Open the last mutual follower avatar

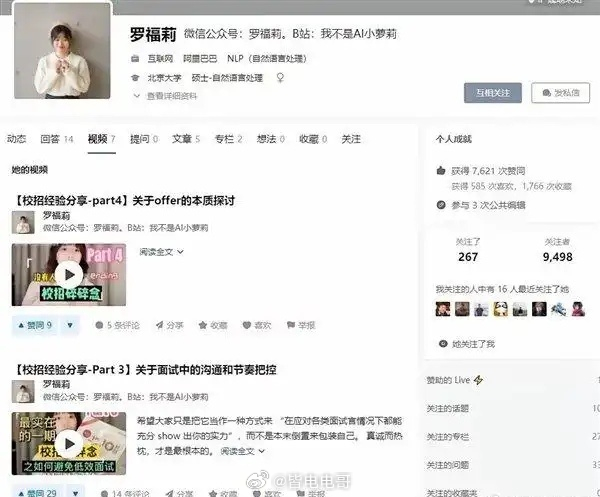[578, 309]
